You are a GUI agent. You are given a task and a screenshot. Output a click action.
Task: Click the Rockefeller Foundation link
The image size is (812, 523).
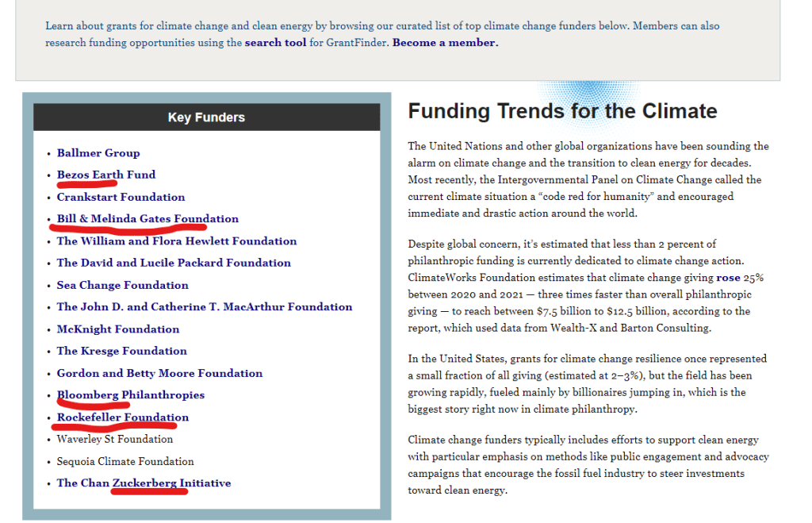(123, 417)
